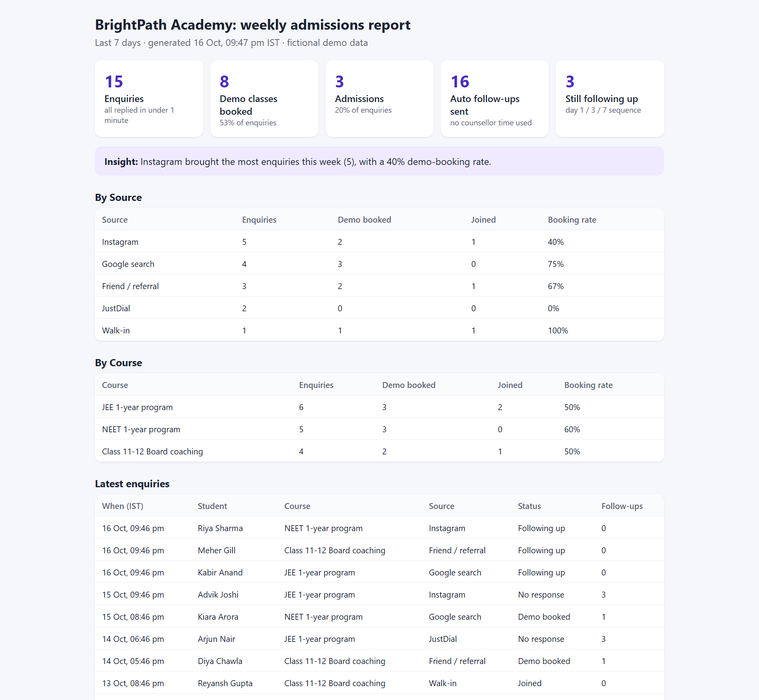Click the Auto follow-ups sent card
The width and height of the screenshot is (759, 700).
point(495,98)
